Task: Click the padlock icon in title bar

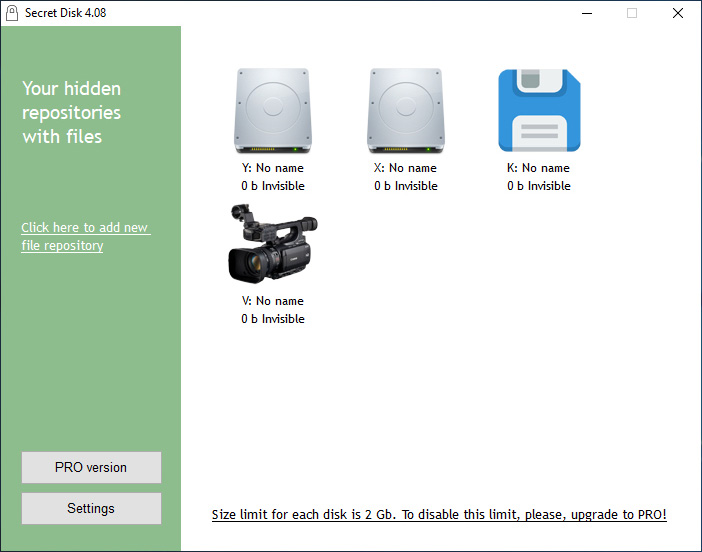Action: coord(12,13)
